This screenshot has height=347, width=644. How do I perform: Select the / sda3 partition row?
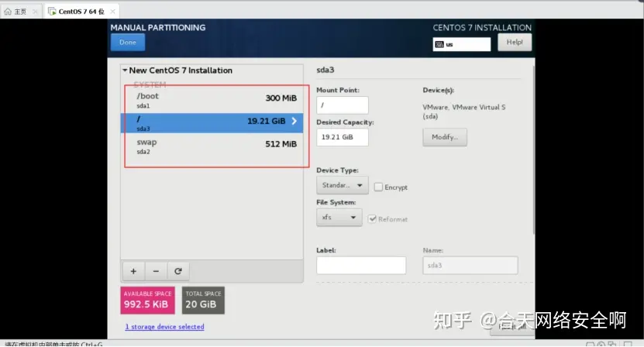pyautogui.click(x=212, y=123)
